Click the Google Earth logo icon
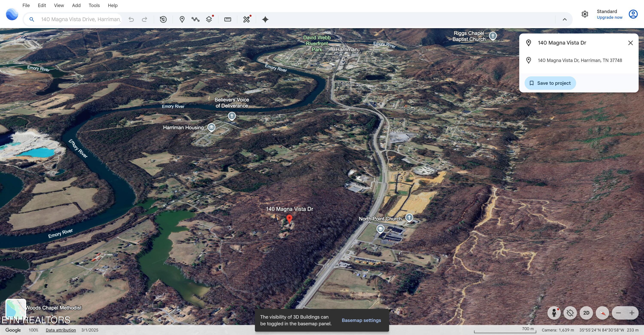 tap(12, 14)
